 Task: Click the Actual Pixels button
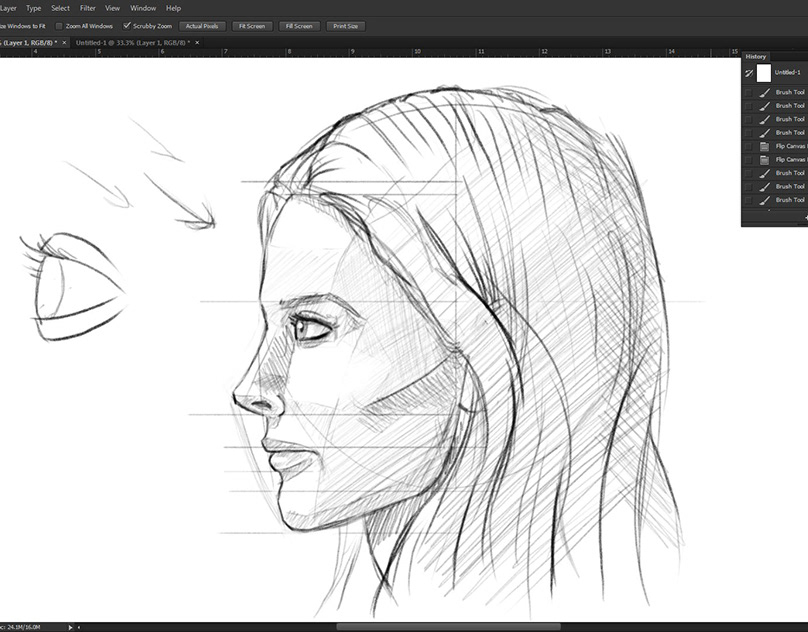tap(202, 26)
